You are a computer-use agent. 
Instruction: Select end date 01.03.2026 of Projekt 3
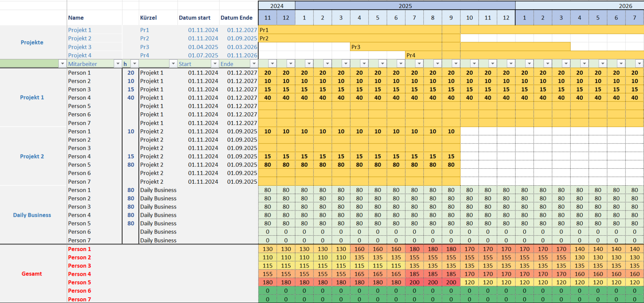point(242,47)
